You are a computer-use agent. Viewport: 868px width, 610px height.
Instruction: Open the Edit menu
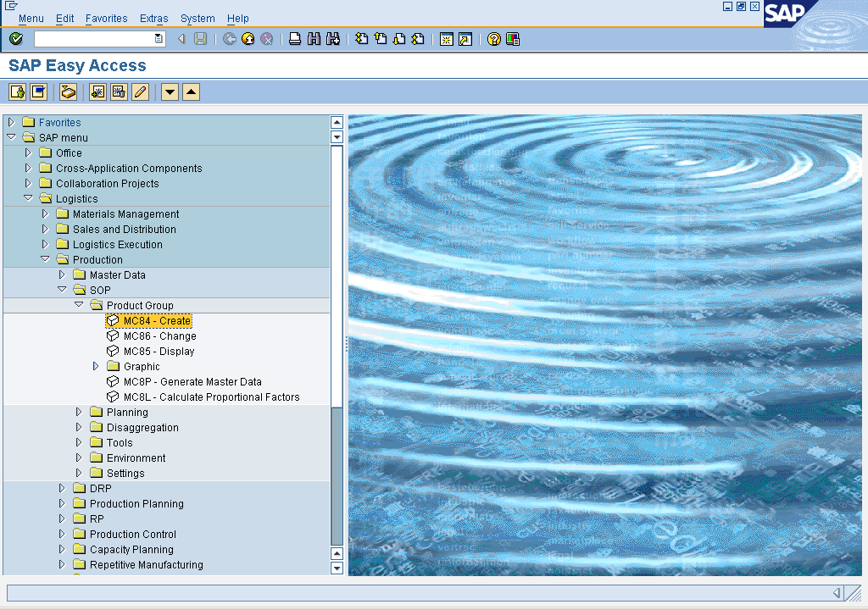click(64, 19)
